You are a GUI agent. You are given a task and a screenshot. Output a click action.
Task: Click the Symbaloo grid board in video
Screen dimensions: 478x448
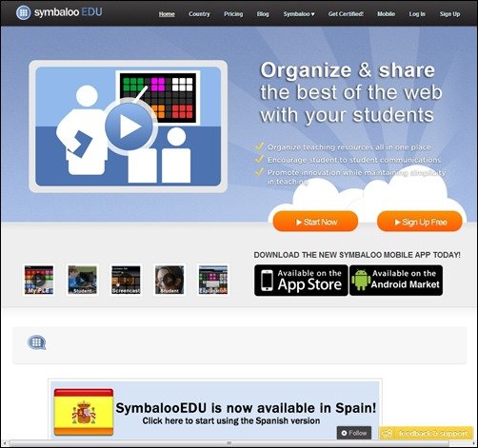tap(158, 98)
